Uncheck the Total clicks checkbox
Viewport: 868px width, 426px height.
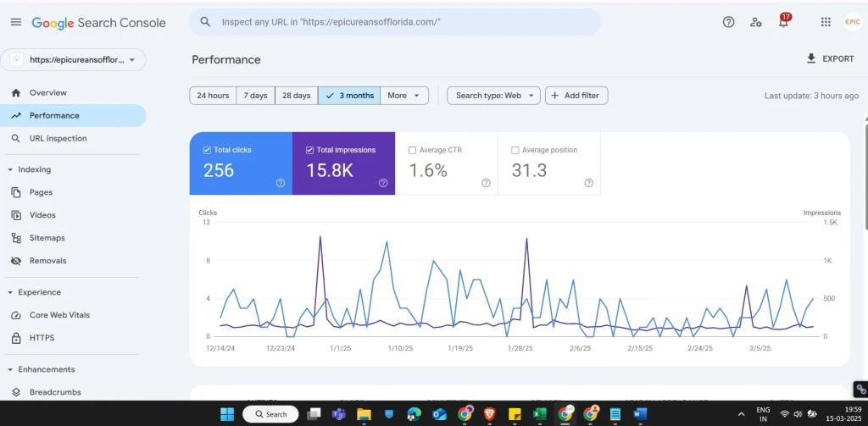tap(207, 150)
